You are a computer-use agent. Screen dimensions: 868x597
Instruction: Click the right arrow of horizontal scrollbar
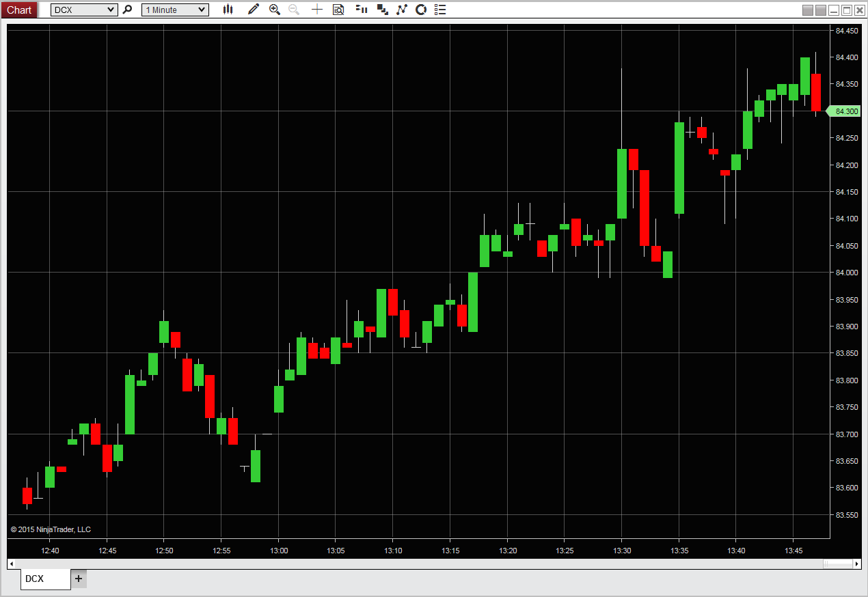(857, 564)
